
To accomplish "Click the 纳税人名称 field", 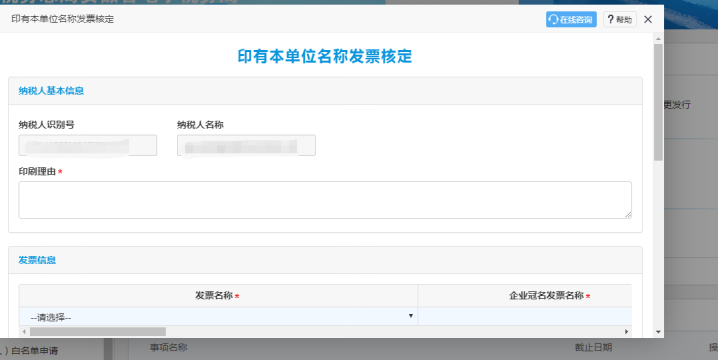I will coord(246,145).
